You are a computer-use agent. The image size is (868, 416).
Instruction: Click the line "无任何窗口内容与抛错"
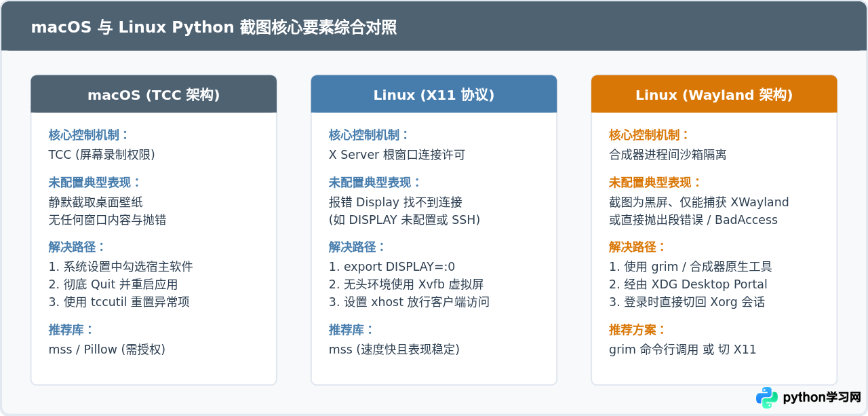pyautogui.click(x=108, y=220)
